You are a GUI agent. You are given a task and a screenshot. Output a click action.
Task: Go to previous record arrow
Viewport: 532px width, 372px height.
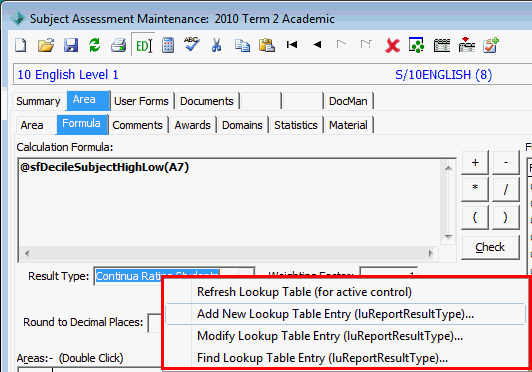pyautogui.click(x=317, y=44)
